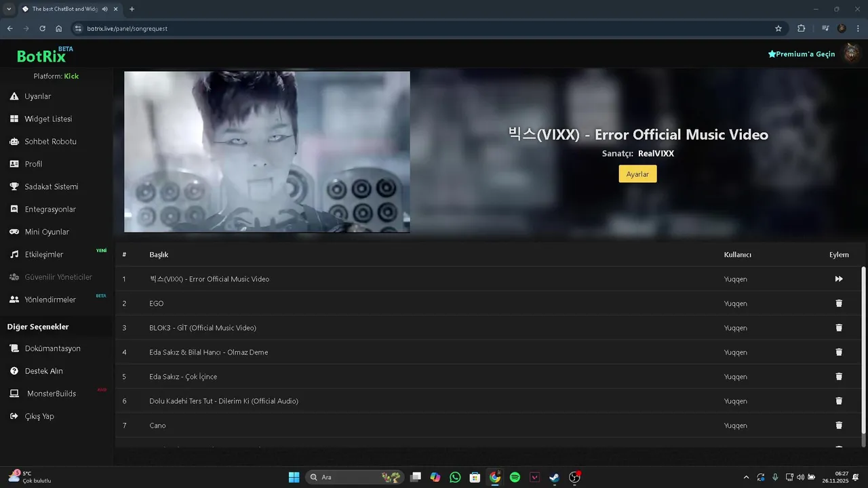Delete the EGO song from the queue
The width and height of the screenshot is (868, 488).
pyautogui.click(x=839, y=304)
